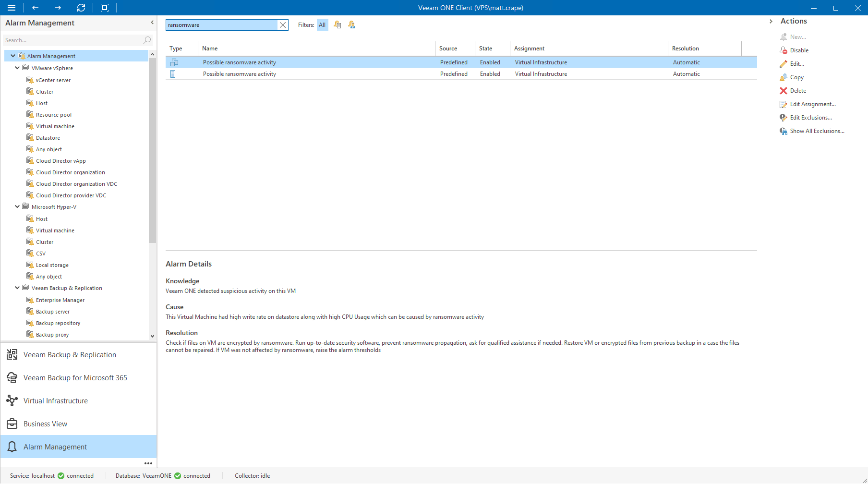The image size is (868, 484).
Task: Sort alarms by Type column
Action: pyautogui.click(x=182, y=48)
